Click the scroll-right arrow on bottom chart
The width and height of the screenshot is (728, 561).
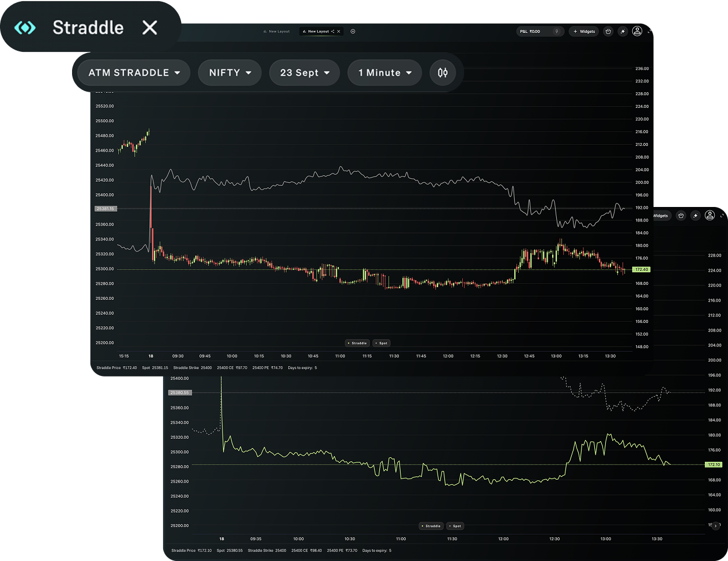715,526
